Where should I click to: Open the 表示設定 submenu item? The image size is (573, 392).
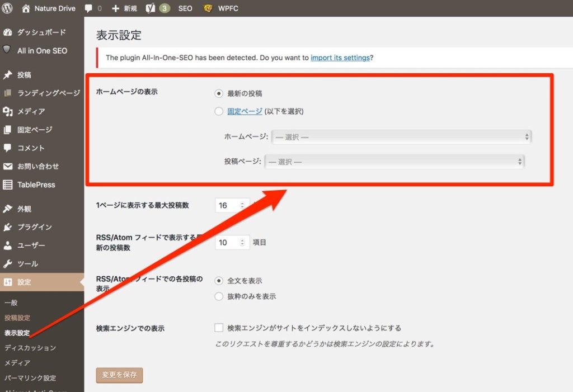pyautogui.click(x=17, y=333)
